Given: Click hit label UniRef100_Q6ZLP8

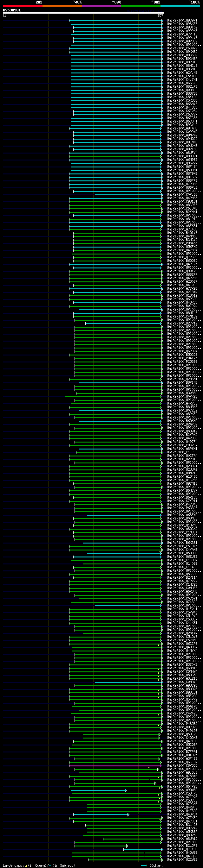Looking at the screenshot, I should (x=182, y=87).
